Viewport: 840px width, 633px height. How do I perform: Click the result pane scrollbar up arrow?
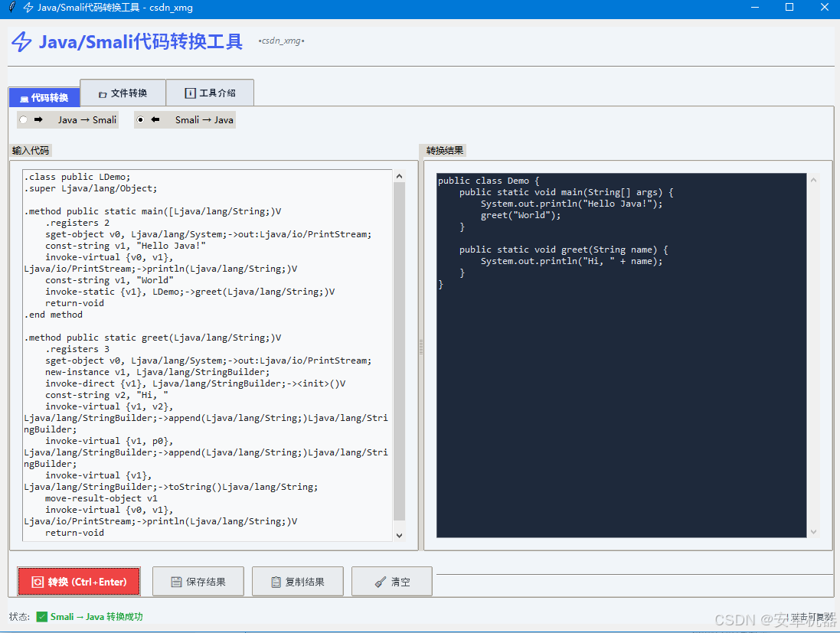[814, 181]
